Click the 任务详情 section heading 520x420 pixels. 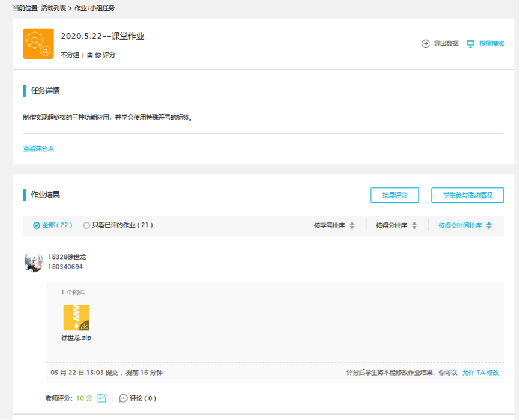point(45,91)
